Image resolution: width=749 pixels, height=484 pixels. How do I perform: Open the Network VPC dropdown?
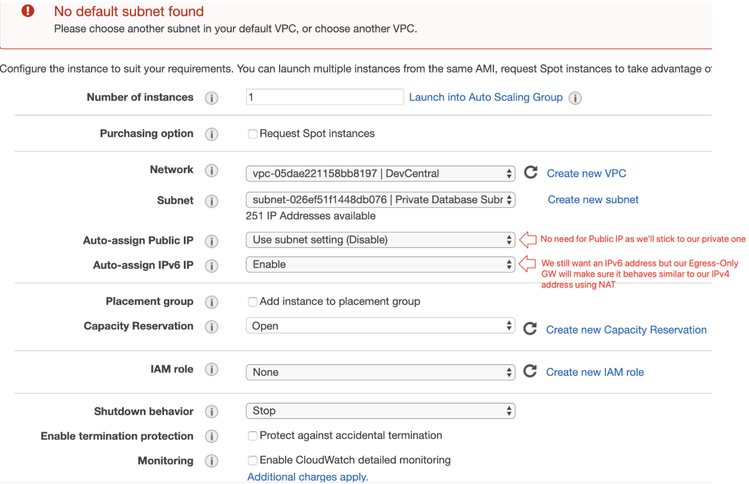(x=380, y=174)
